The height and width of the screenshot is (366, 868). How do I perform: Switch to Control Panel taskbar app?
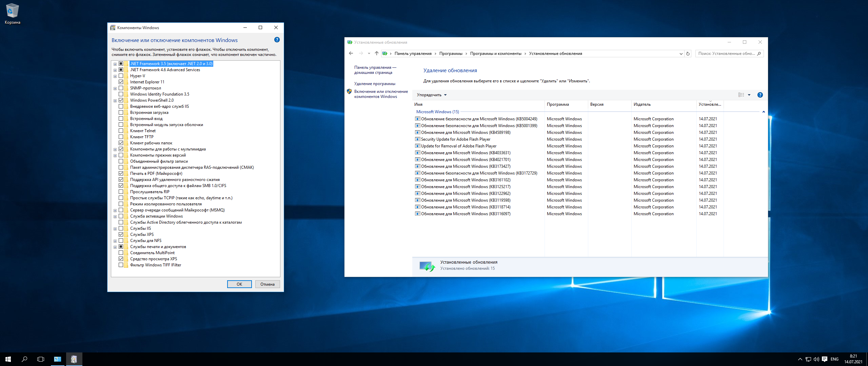tap(57, 359)
